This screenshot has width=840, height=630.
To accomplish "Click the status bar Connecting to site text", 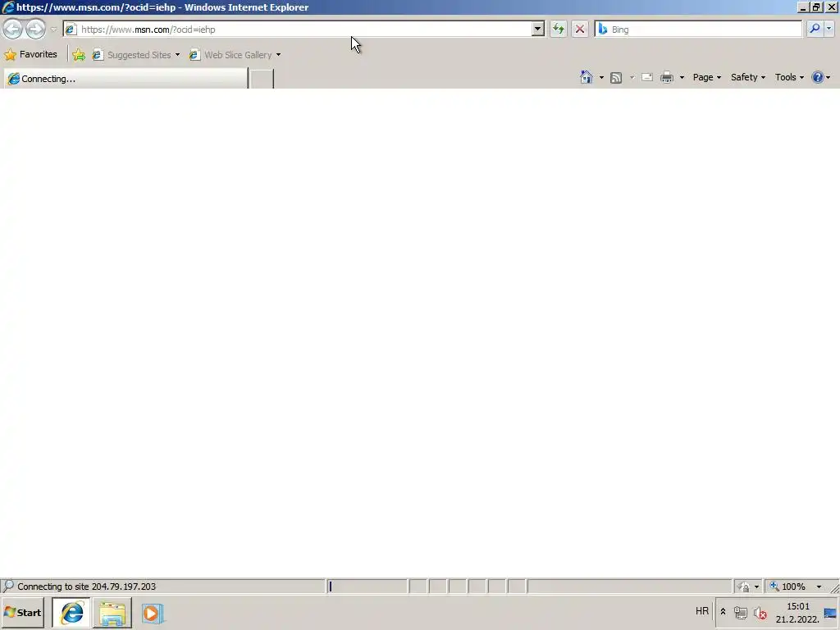I will 86,587.
